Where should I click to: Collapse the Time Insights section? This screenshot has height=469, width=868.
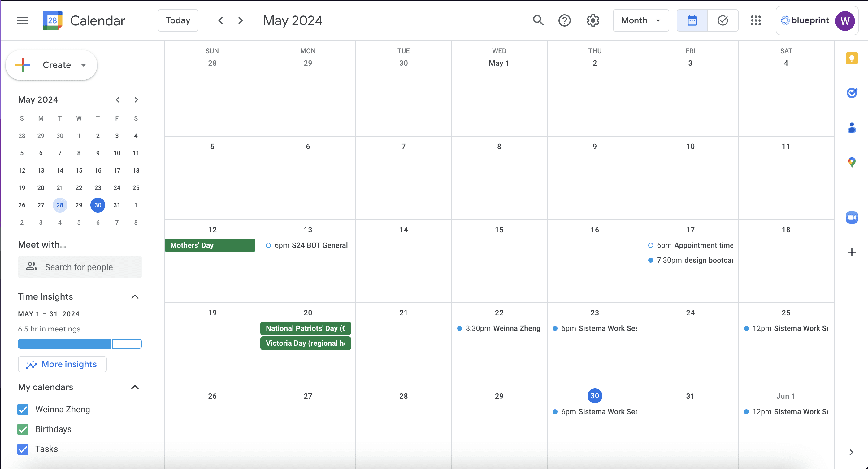coord(135,297)
